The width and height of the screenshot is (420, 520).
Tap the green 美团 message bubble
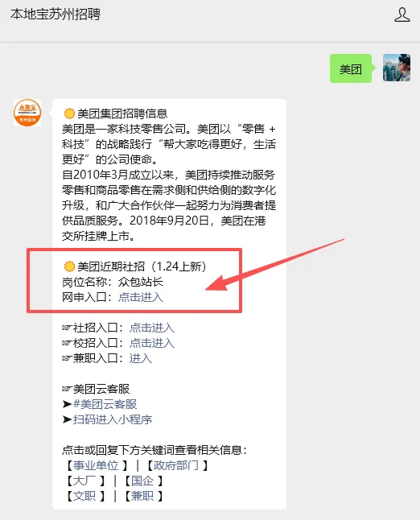[x=351, y=68]
